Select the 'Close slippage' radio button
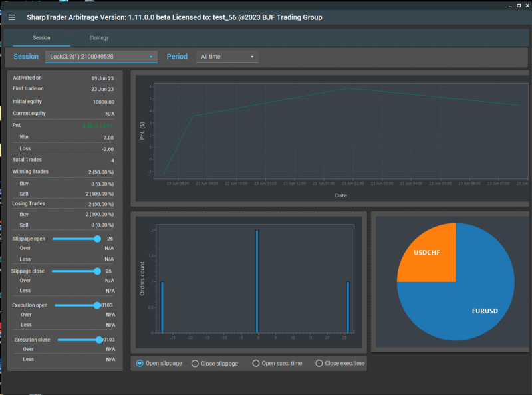This screenshot has width=532, height=395. pos(194,363)
